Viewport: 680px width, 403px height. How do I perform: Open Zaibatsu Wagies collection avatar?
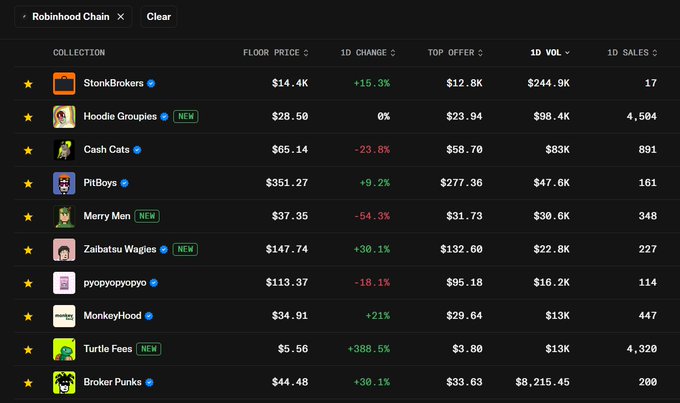coord(64,249)
